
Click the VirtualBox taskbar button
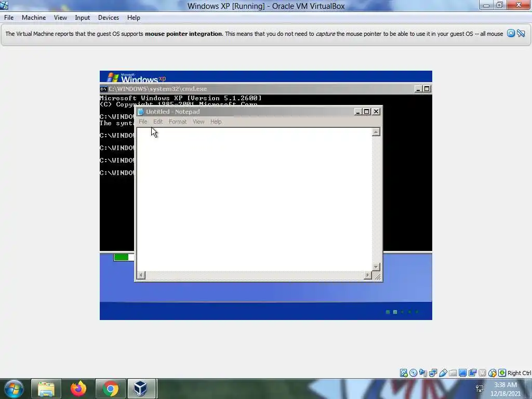click(x=141, y=389)
